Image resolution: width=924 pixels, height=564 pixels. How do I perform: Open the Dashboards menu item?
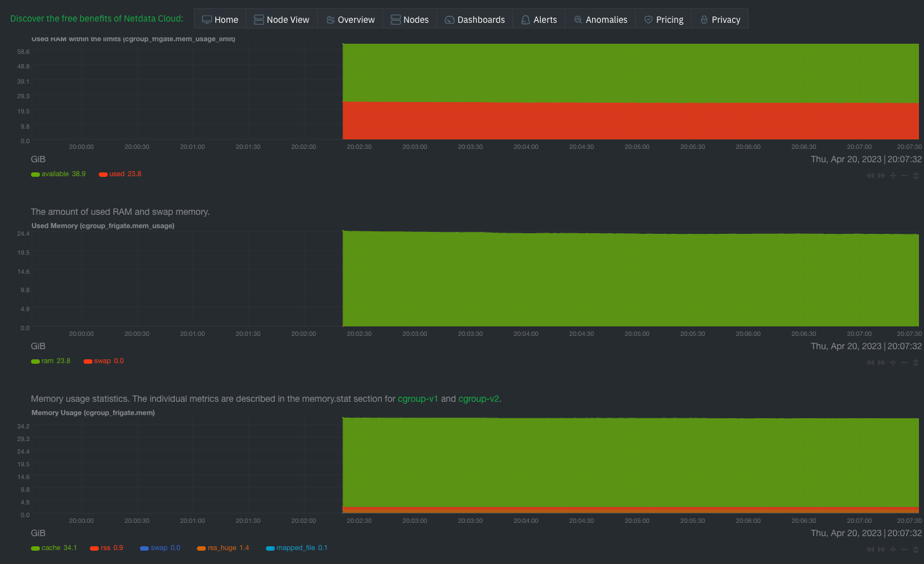[x=475, y=19]
